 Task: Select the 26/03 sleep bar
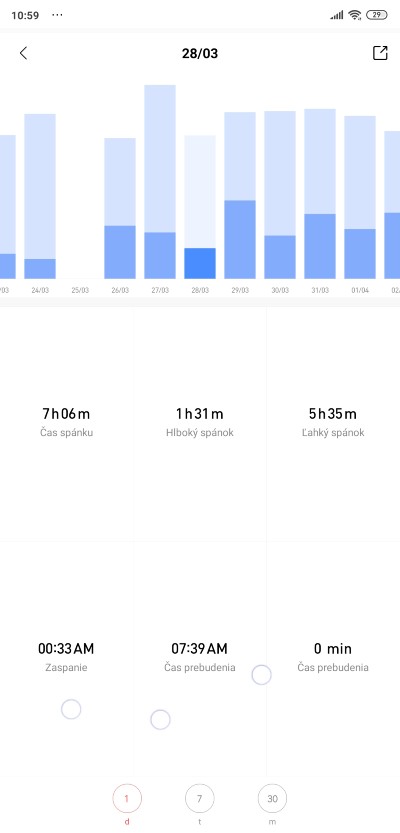pos(120,208)
